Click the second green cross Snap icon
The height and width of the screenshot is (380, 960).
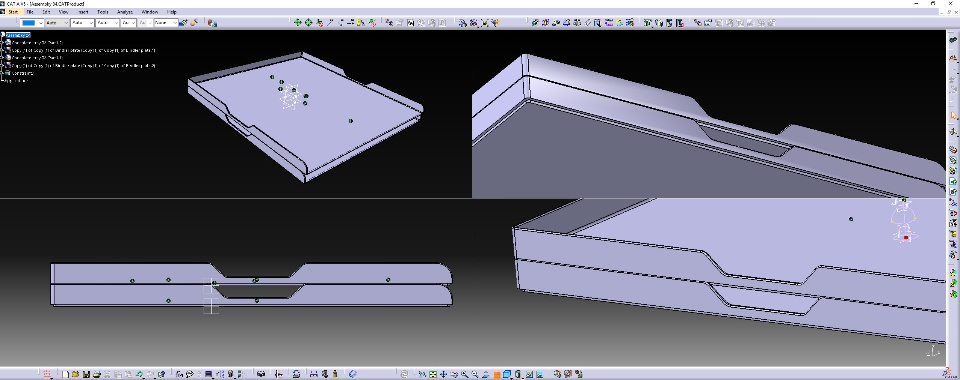click(308, 23)
